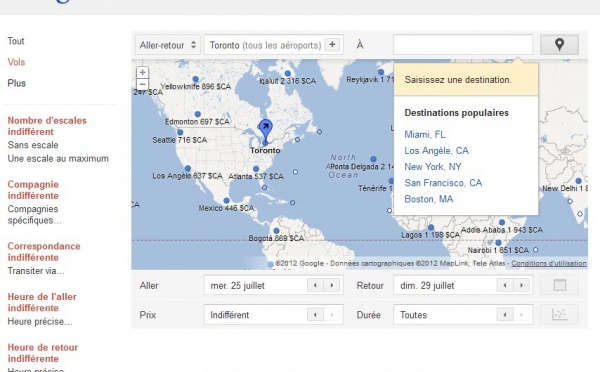Image resolution: width=600 pixels, height=372 pixels.
Task: Choose New York, NY popular destination
Action: point(433,167)
